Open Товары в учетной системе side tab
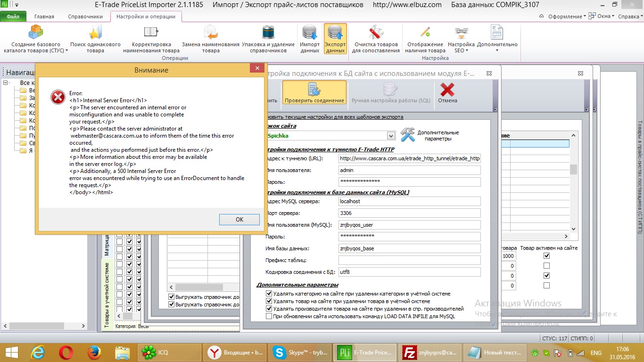 click(x=107, y=294)
